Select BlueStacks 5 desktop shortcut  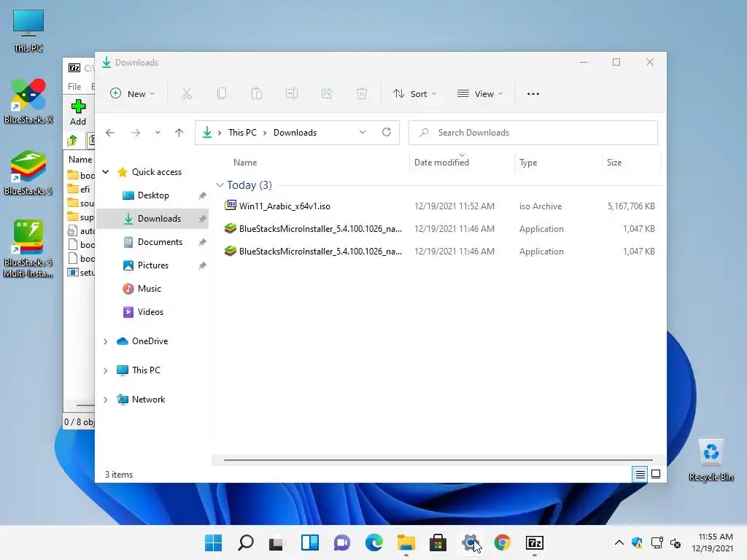coord(28,173)
